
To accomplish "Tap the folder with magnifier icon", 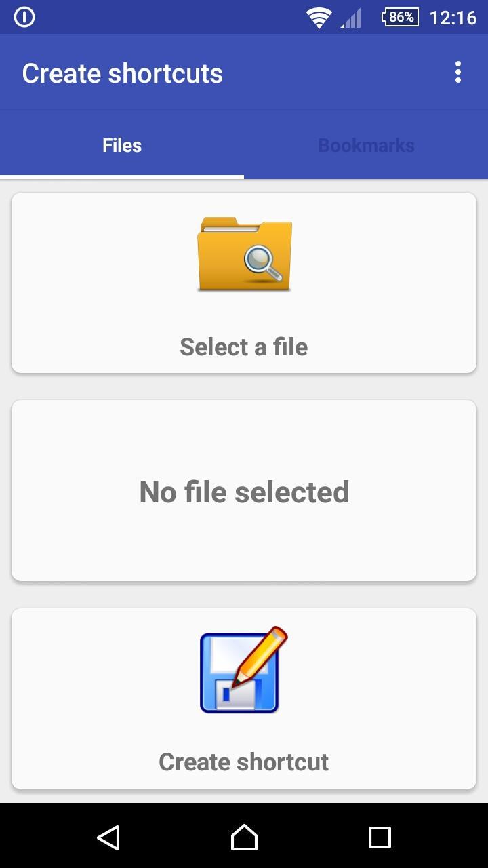I will (245, 254).
